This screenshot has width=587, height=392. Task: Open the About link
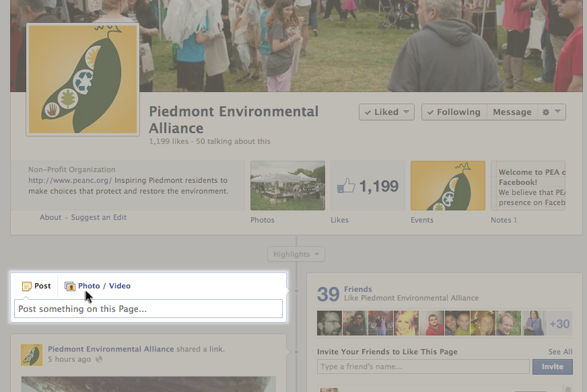tap(50, 217)
